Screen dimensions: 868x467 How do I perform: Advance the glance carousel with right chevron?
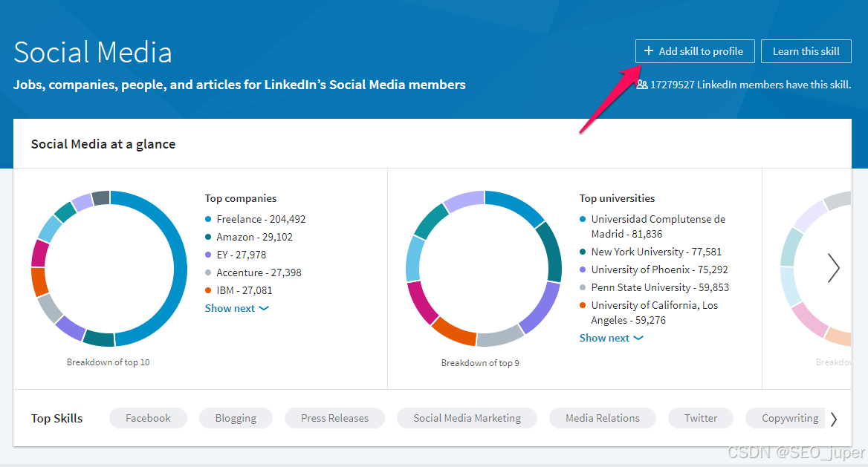[x=834, y=268]
